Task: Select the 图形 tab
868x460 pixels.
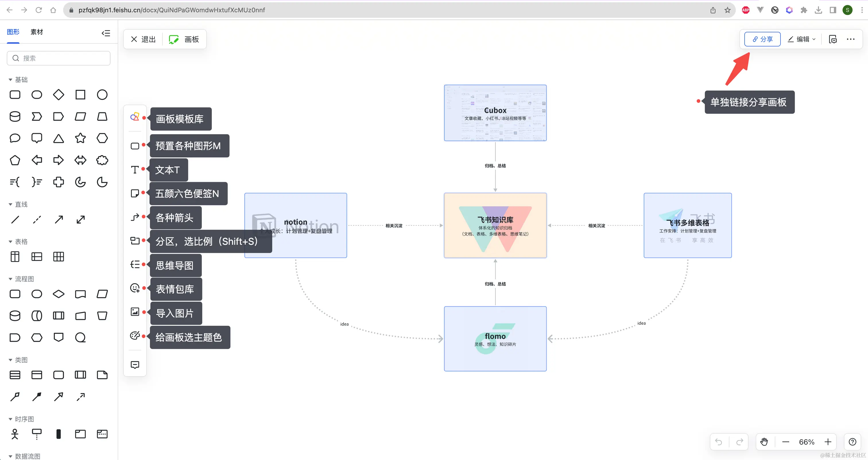Action: click(13, 32)
